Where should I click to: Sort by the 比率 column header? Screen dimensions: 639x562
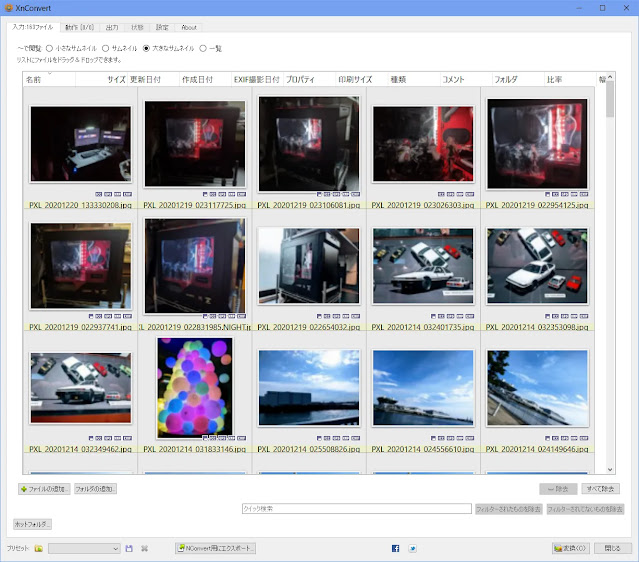click(570, 79)
